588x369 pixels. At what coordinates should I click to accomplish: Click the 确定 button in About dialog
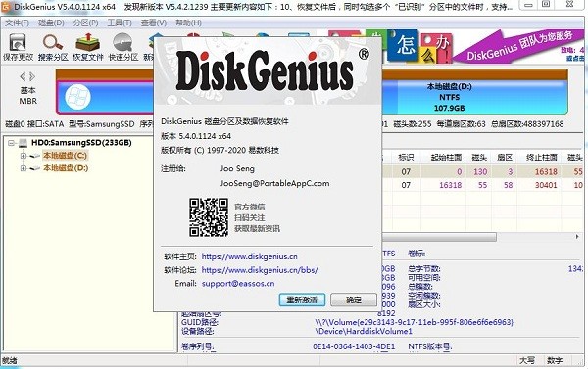(354, 300)
